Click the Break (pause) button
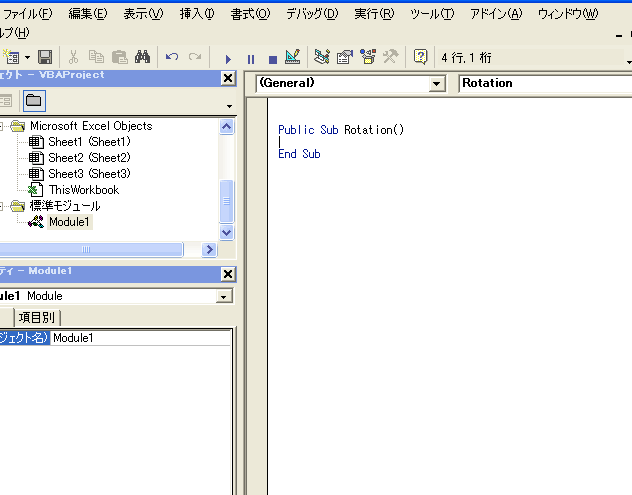This screenshot has width=632, height=495. (x=250, y=58)
